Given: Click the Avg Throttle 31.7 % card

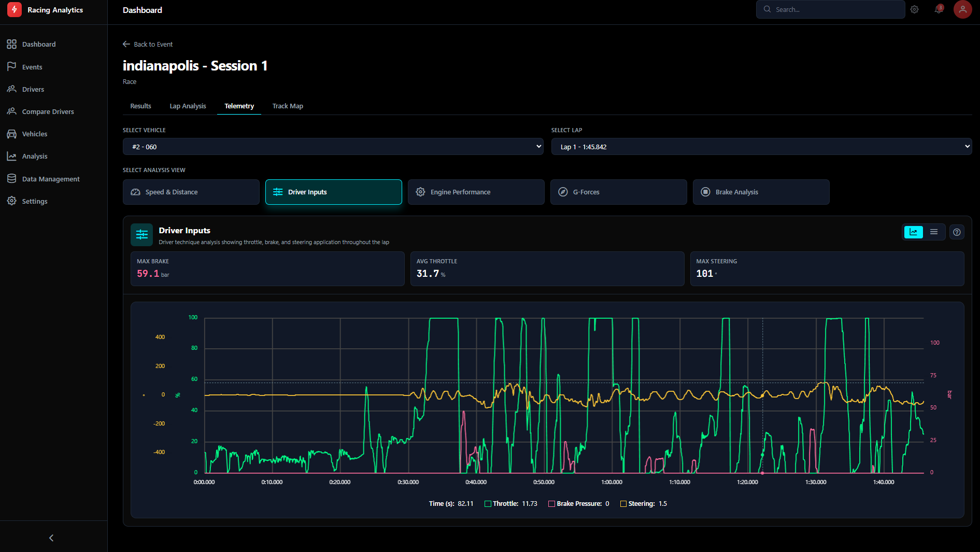Looking at the screenshot, I should (547, 268).
